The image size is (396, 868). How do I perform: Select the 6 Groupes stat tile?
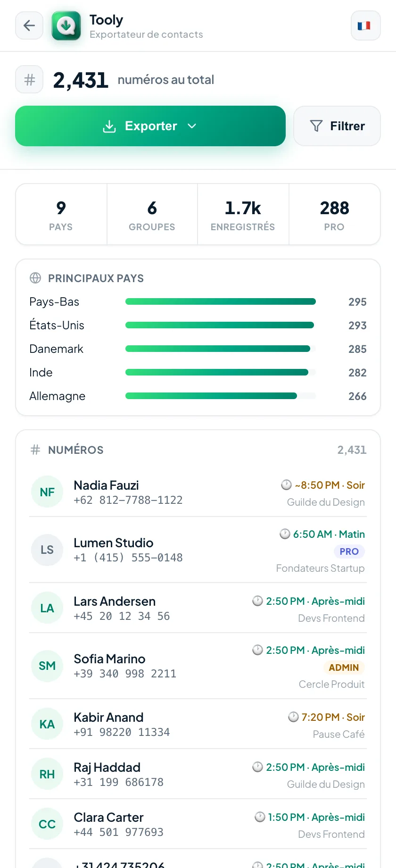pos(152,214)
